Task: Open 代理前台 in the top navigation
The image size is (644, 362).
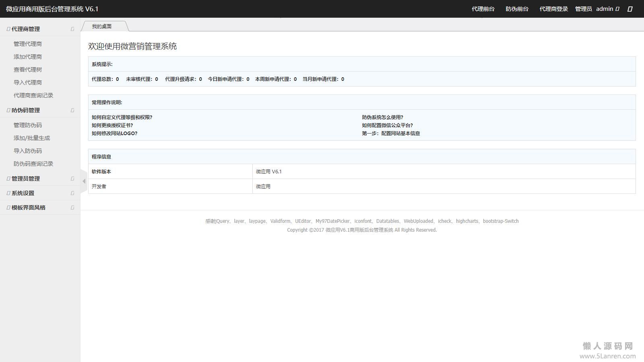Action: click(483, 9)
